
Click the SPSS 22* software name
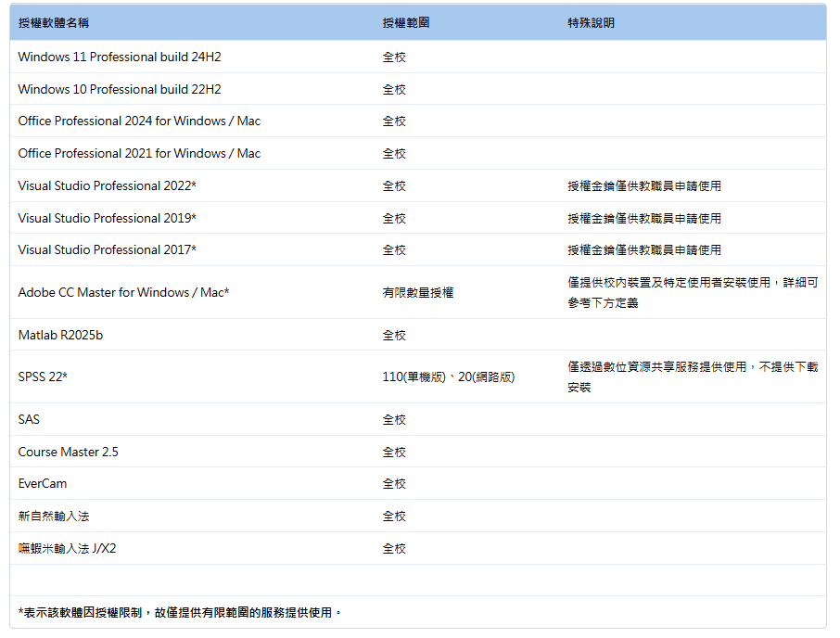click(43, 377)
